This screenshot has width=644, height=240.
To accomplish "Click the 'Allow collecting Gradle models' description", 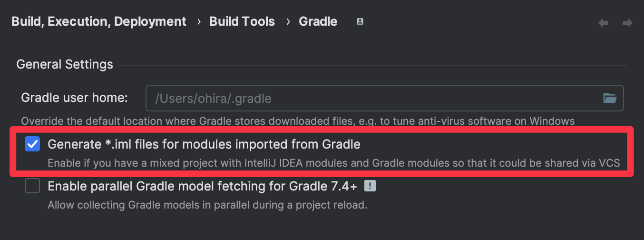I will pyautogui.click(x=207, y=206).
